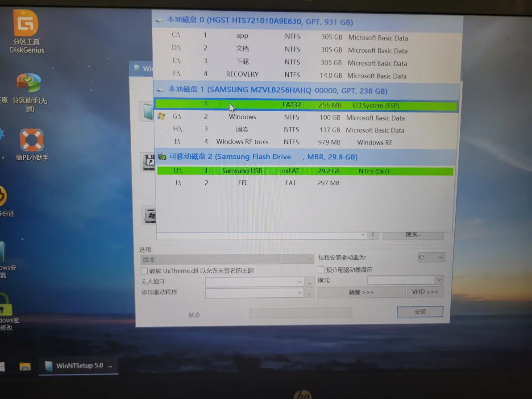
Task: Click the installation status progress bar
Action: point(301,313)
